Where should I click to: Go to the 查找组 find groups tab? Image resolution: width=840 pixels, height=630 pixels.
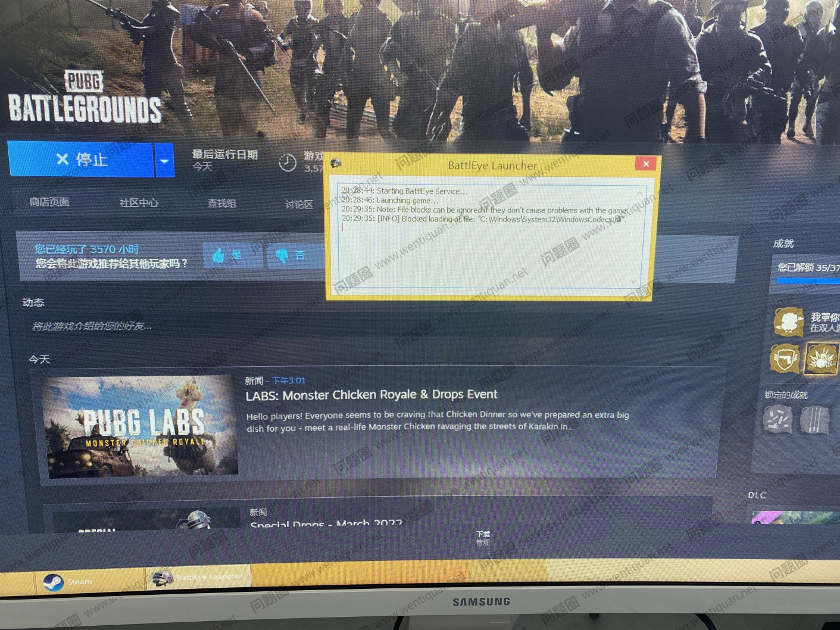point(221,204)
